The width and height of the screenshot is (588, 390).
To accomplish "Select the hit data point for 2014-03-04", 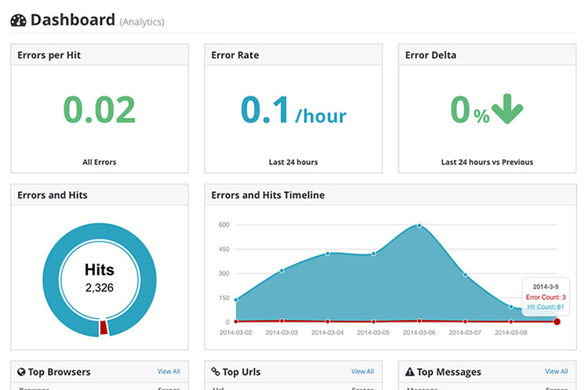I will pyautogui.click(x=328, y=254).
